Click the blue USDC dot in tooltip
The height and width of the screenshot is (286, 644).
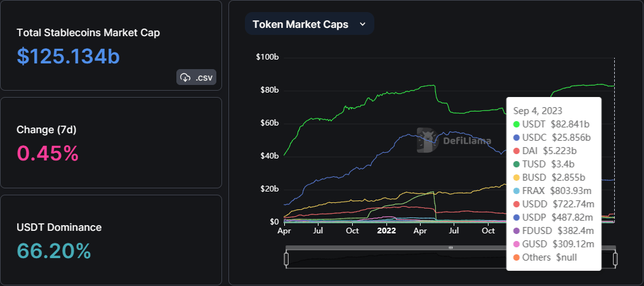[x=516, y=138]
